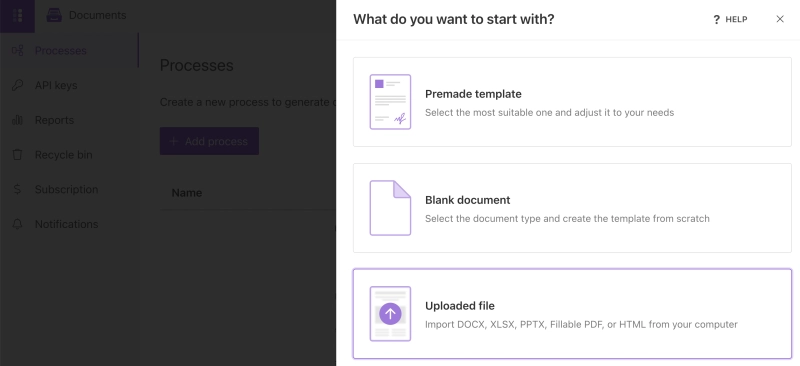Click the Processes page heading

tap(196, 65)
